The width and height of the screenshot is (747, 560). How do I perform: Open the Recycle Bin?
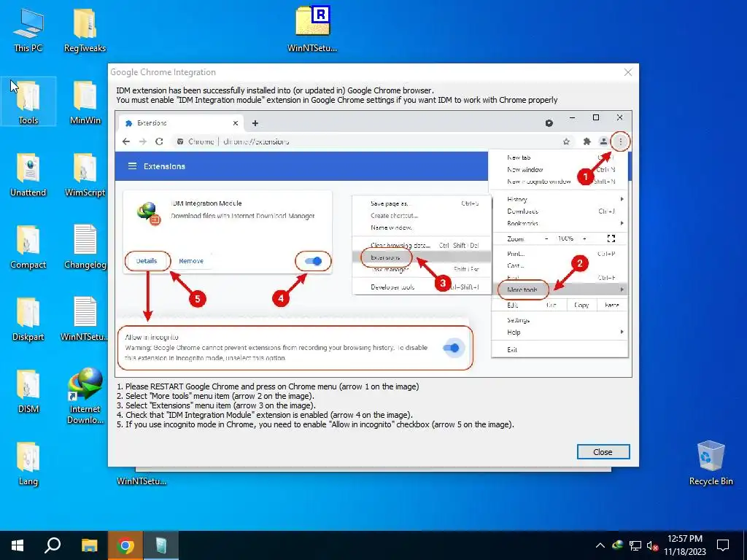click(711, 463)
